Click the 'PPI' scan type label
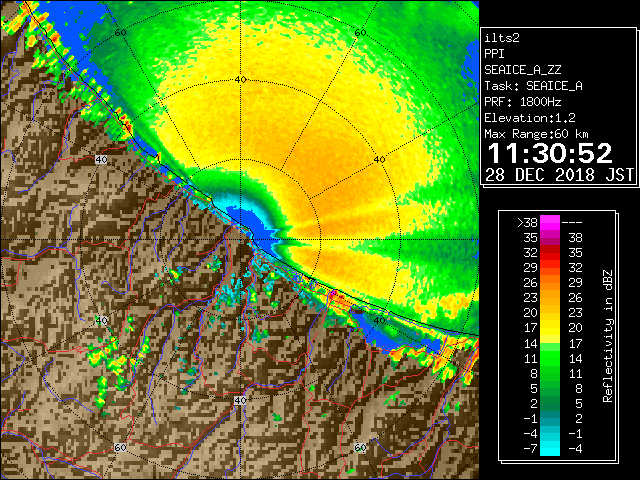Viewport: 640px width, 480px height. pos(494,54)
